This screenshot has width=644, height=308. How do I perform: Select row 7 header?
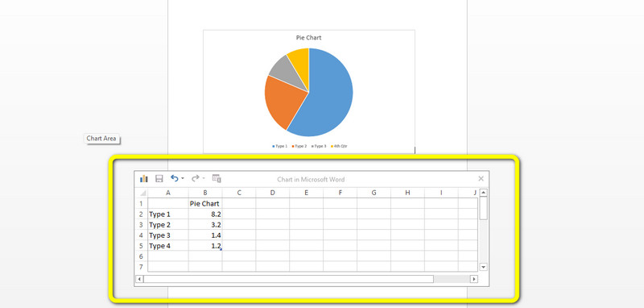coord(141,266)
